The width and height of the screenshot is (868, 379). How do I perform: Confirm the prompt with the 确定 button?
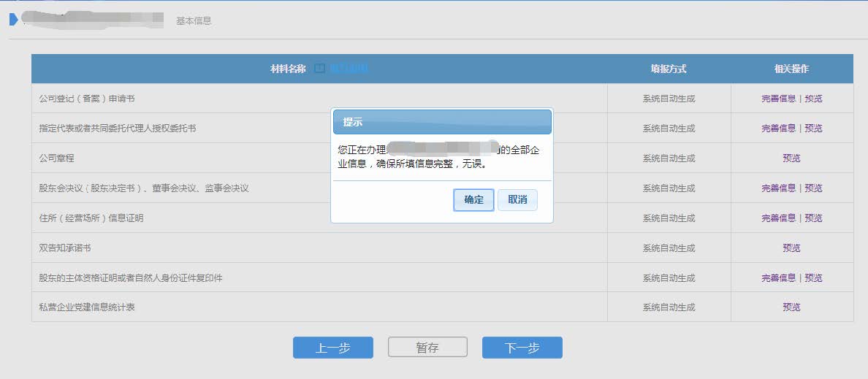474,200
